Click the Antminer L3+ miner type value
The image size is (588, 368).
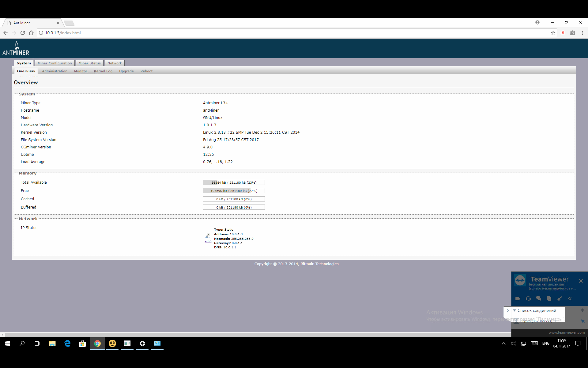pyautogui.click(x=216, y=103)
